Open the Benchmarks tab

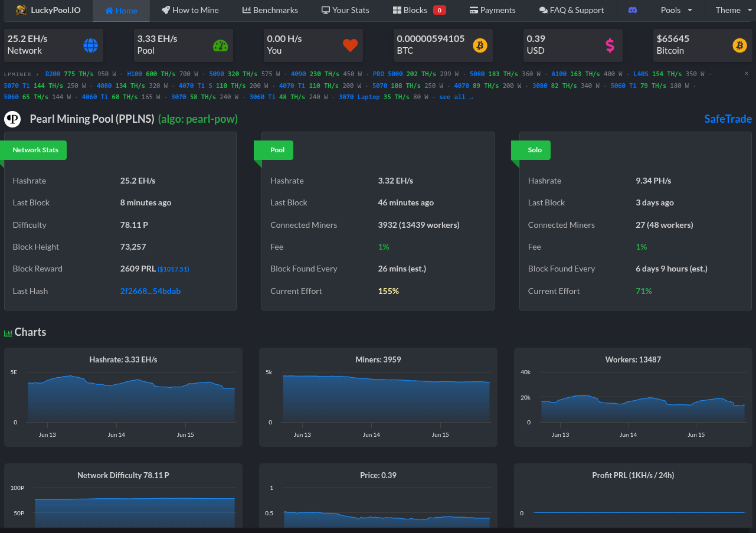click(x=270, y=10)
